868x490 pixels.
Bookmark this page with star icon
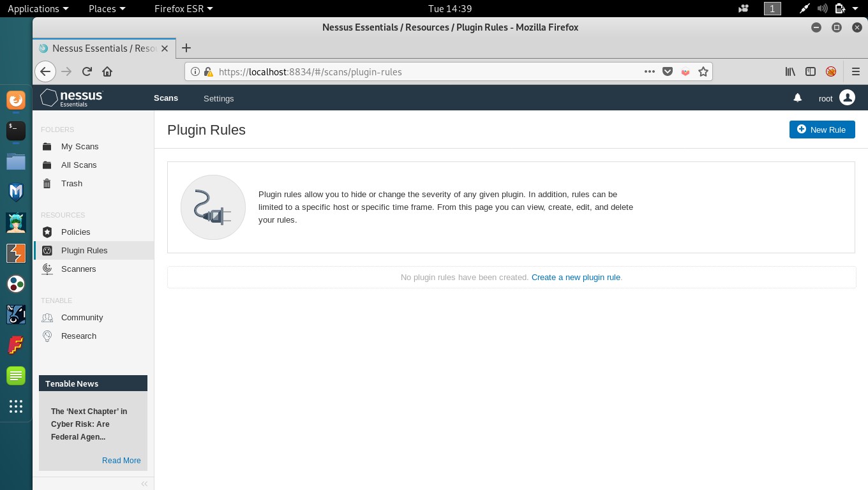(x=703, y=71)
